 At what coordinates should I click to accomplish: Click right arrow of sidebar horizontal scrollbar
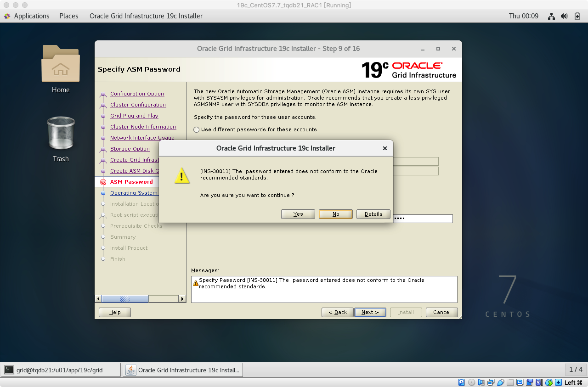tap(182, 299)
